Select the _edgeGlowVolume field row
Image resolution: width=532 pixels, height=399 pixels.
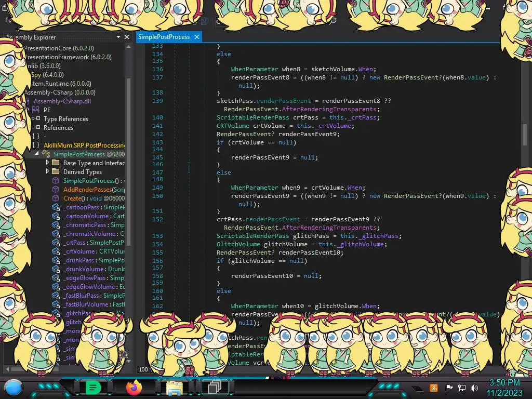[x=94, y=287]
